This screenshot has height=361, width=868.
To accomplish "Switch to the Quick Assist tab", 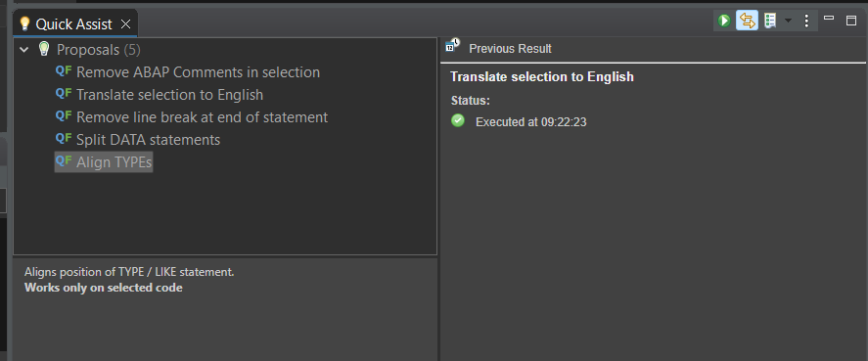I will click(x=73, y=24).
